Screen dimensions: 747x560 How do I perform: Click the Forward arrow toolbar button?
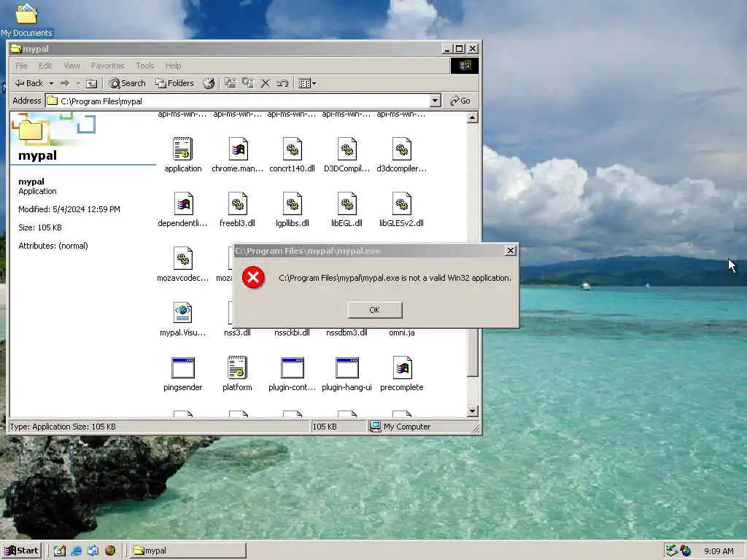pyautogui.click(x=65, y=83)
